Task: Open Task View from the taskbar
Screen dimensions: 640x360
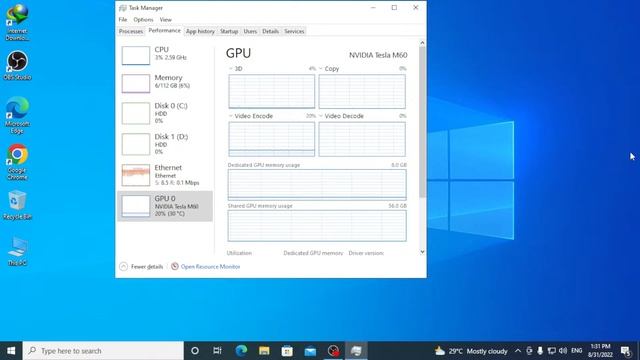Action: pyautogui.click(x=218, y=351)
